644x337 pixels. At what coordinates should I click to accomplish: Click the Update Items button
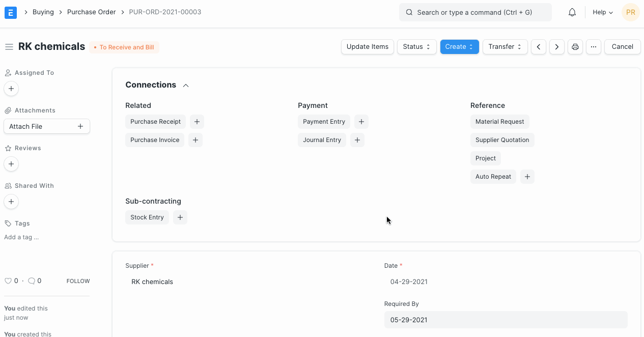(367, 46)
